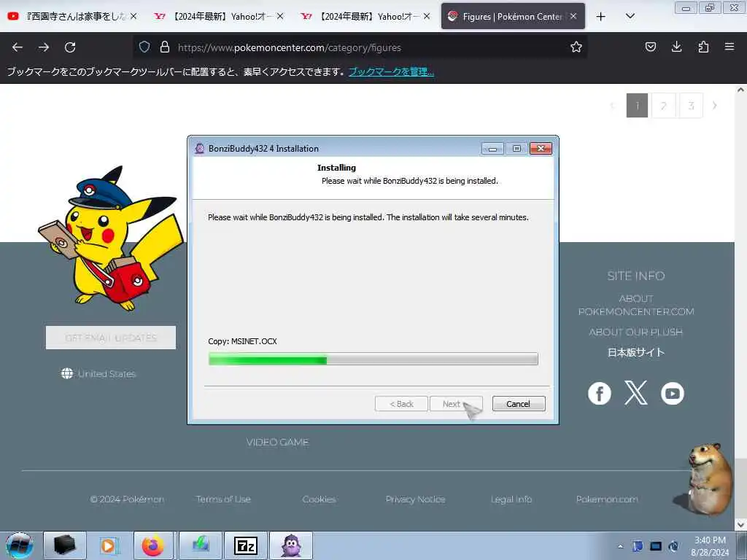Click the GET EMAIL UPDATES button

coord(111,338)
